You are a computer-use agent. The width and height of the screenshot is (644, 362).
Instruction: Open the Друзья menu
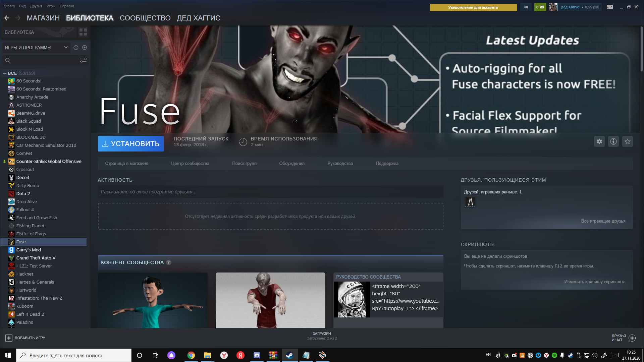coord(36,6)
